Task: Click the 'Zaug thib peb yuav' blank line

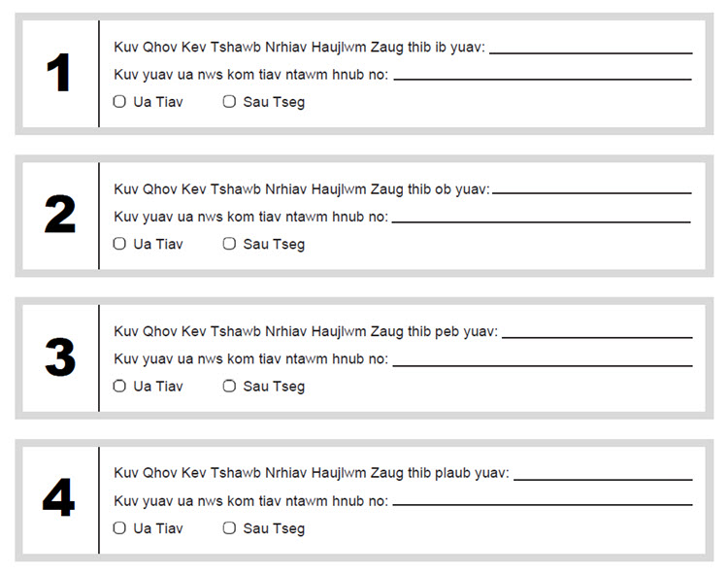Action: 597,332
